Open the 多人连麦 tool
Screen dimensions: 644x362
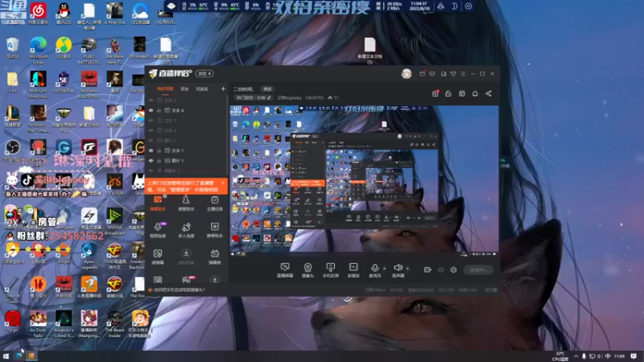pos(186,230)
